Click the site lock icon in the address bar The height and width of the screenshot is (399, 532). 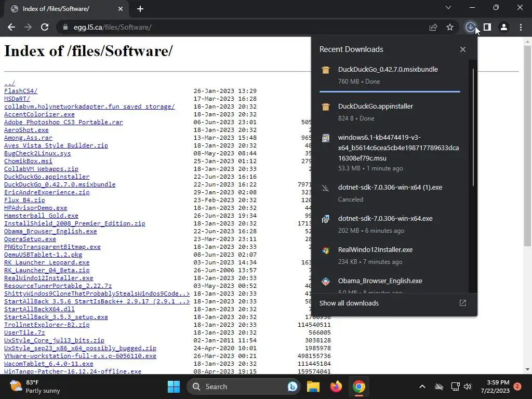(65, 27)
